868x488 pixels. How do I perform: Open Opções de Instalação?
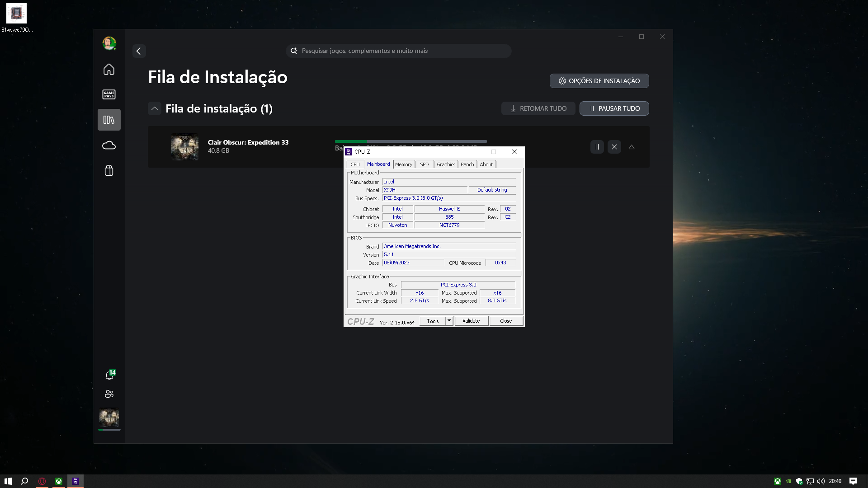(599, 81)
